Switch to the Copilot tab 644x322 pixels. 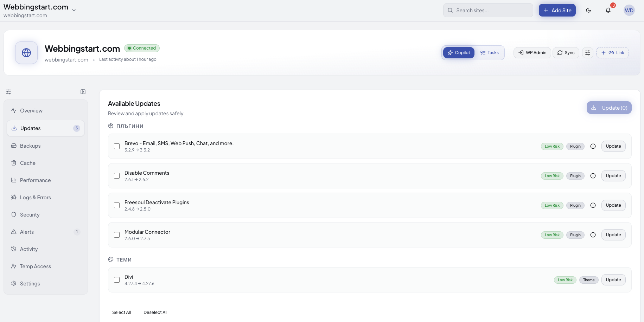pos(459,52)
